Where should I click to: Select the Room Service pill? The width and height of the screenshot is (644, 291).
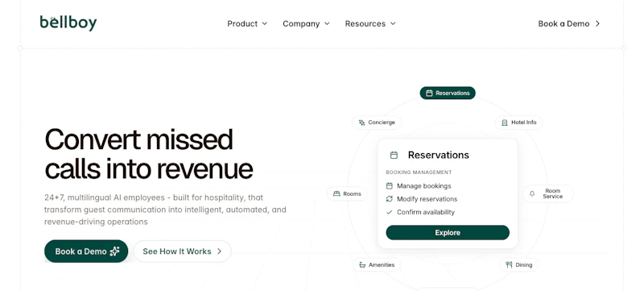(548, 193)
